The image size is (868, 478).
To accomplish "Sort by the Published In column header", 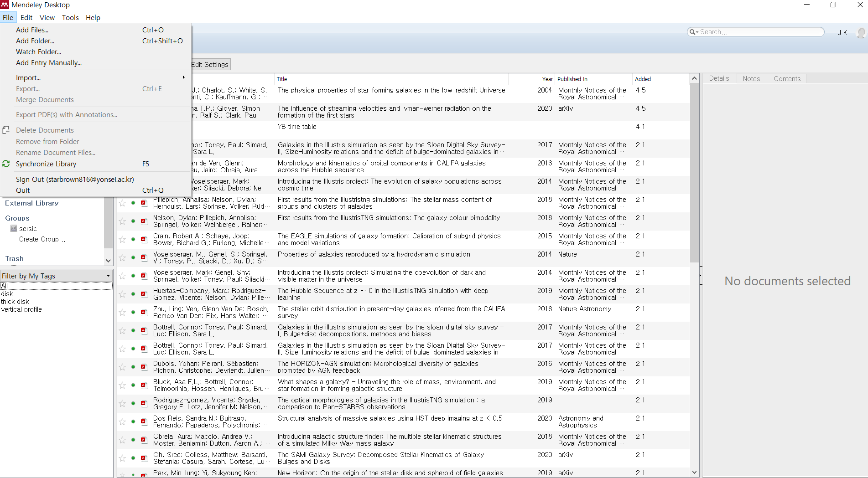I will (594, 79).
